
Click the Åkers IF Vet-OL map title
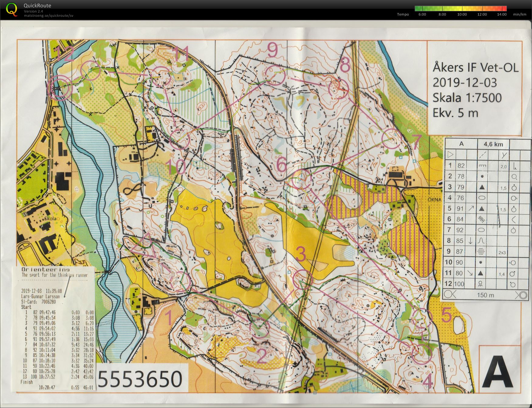(x=476, y=67)
